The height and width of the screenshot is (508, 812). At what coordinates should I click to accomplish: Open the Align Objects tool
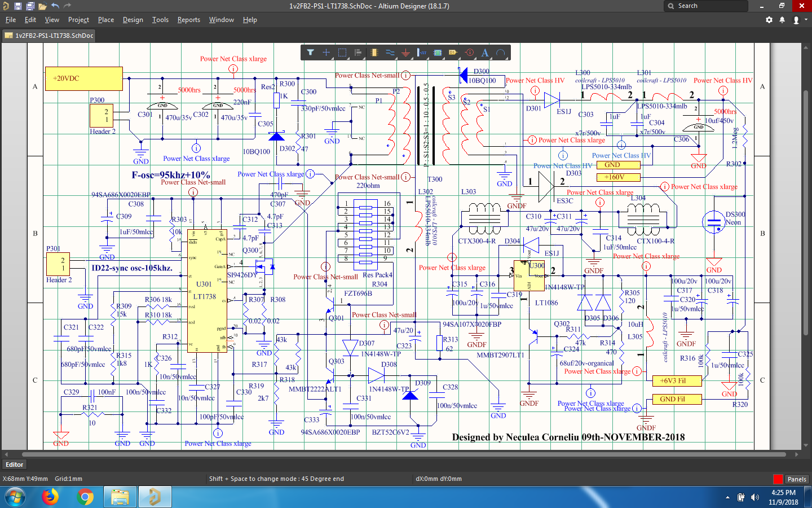(358, 52)
